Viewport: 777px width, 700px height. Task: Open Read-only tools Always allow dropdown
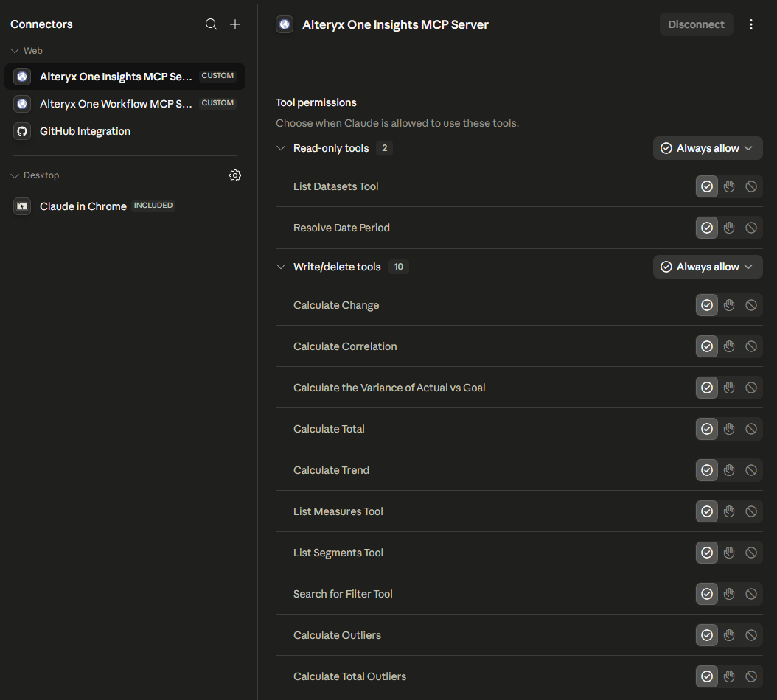[708, 148]
